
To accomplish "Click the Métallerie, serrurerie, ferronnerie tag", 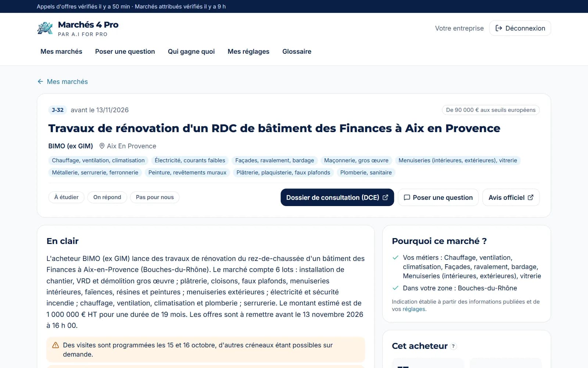I will pyautogui.click(x=95, y=173).
